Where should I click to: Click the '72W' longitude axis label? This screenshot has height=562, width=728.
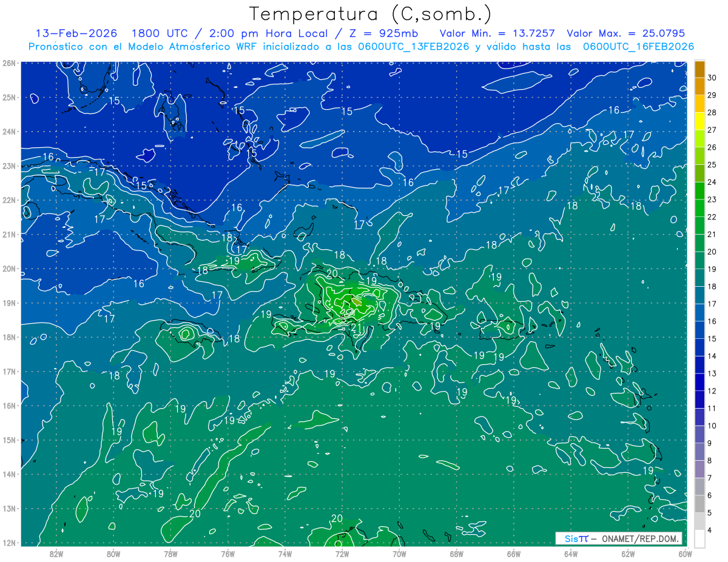(x=342, y=554)
